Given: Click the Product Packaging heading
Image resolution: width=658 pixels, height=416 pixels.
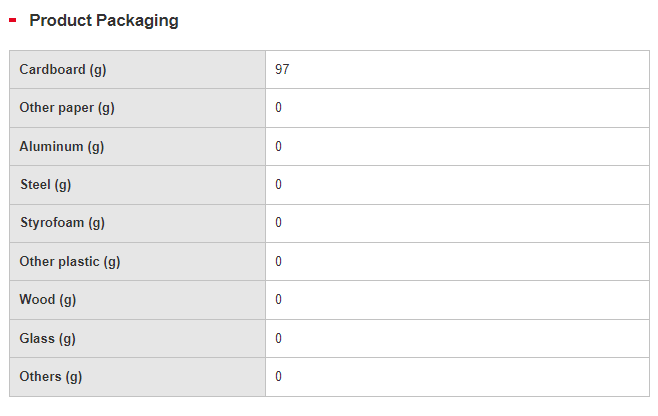Looking at the screenshot, I should click(x=104, y=20).
